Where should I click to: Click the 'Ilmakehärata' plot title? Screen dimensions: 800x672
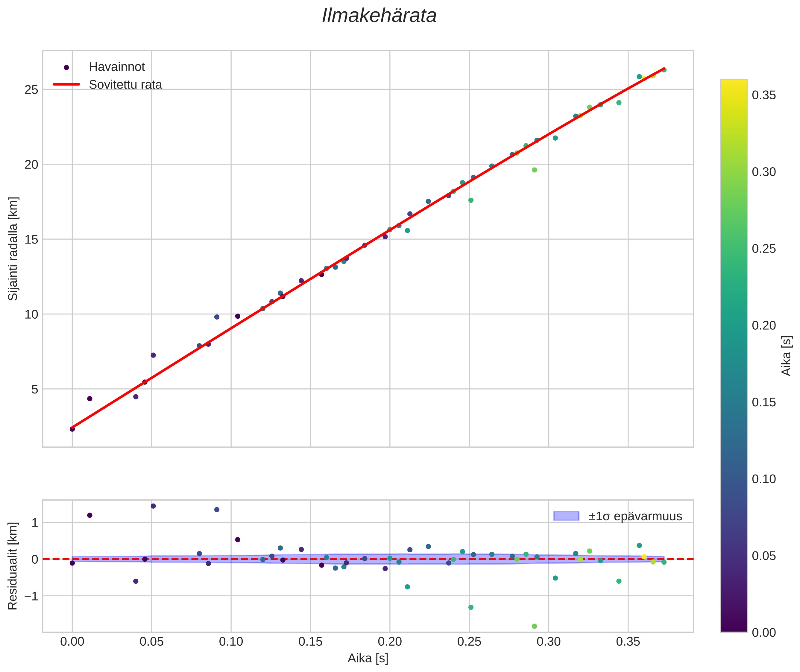(x=379, y=16)
